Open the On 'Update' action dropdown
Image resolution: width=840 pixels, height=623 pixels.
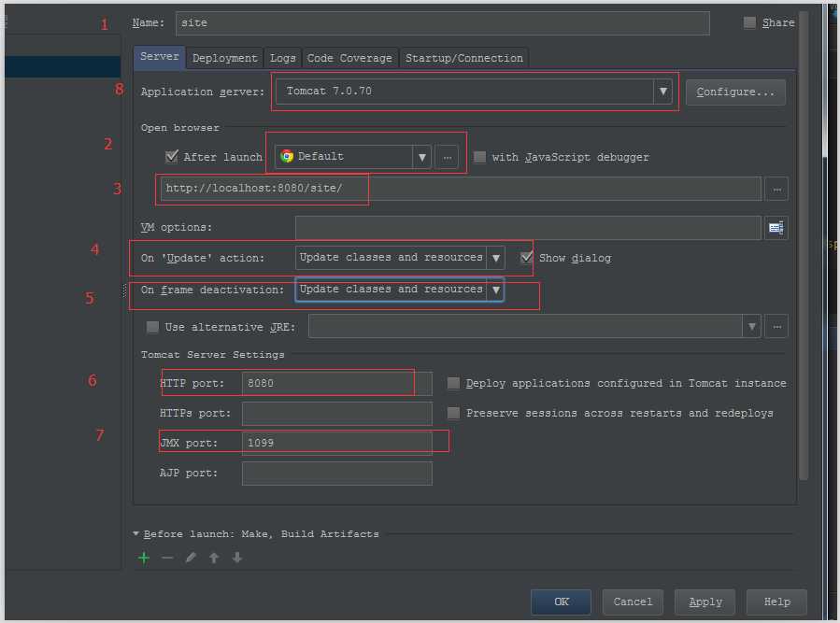click(x=400, y=258)
